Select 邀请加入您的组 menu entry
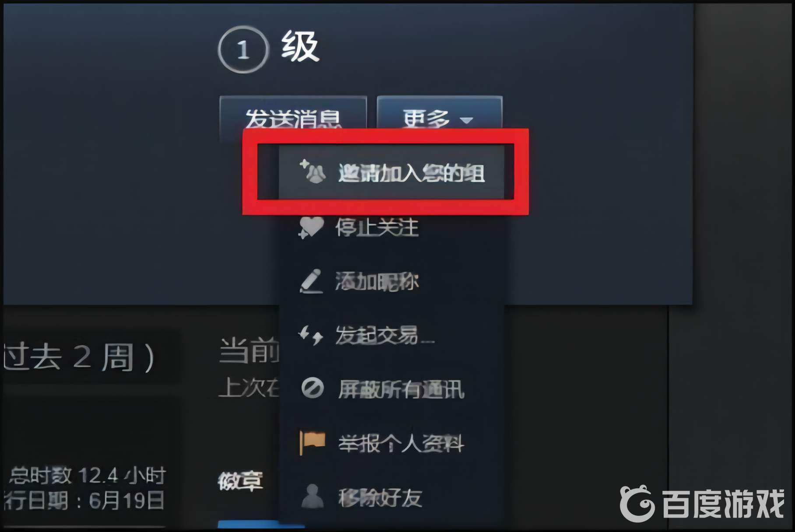Screen dimensions: 795x532 [x=392, y=172]
